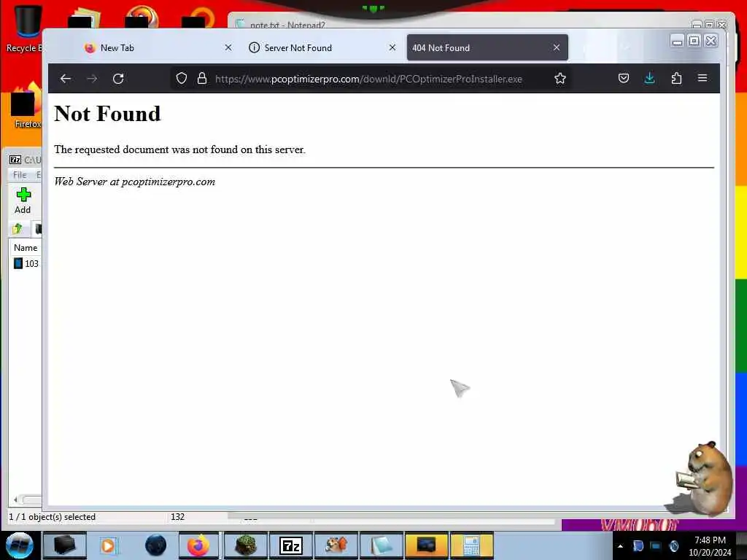The width and height of the screenshot is (747, 560).
Task: Close the 404 Not Found tab
Action: point(557,47)
